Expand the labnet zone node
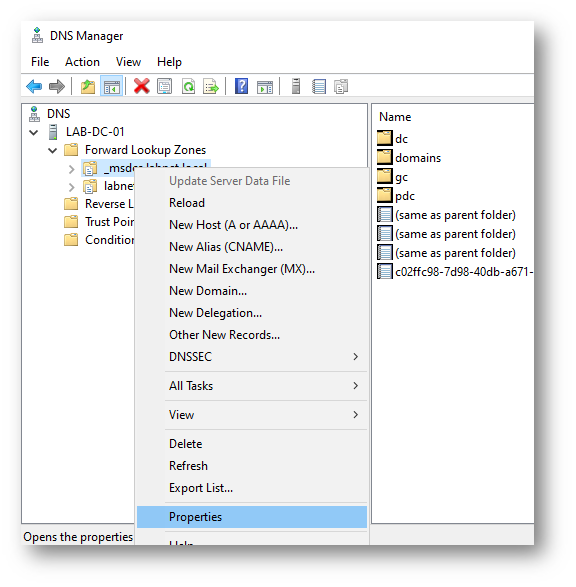This screenshot has width=576, height=587. (x=71, y=187)
